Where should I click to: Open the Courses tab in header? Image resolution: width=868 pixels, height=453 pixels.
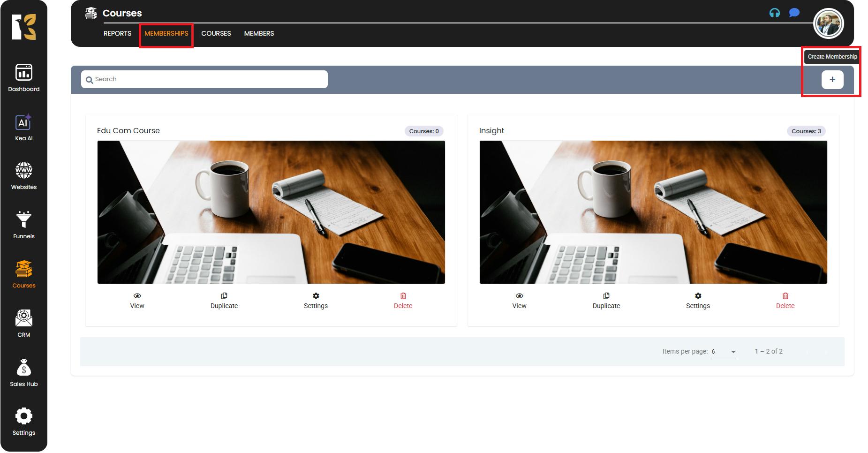coord(216,33)
